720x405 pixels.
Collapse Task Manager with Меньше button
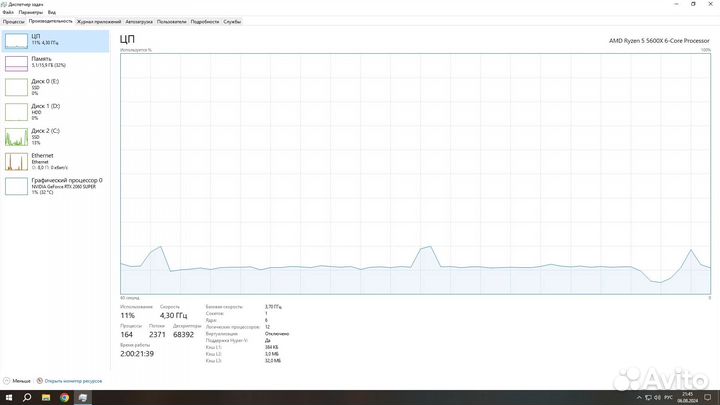point(20,381)
